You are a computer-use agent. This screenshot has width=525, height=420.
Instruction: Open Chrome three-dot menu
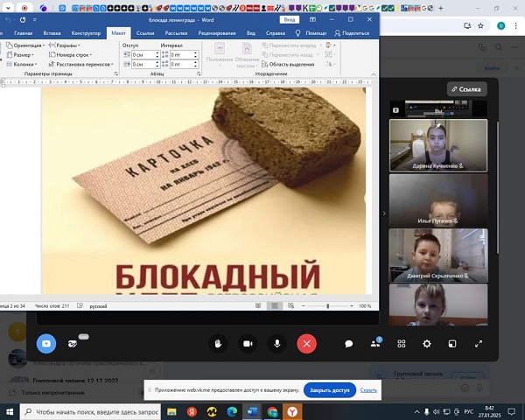click(515, 25)
